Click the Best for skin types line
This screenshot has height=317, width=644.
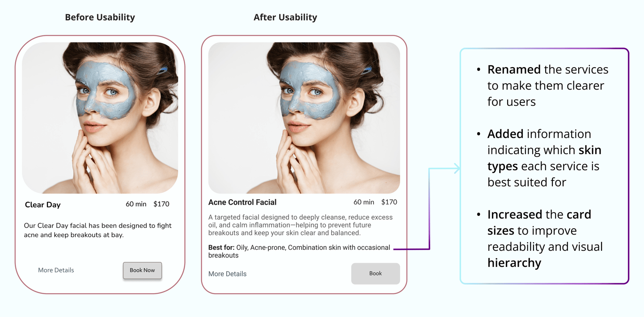pos(299,251)
